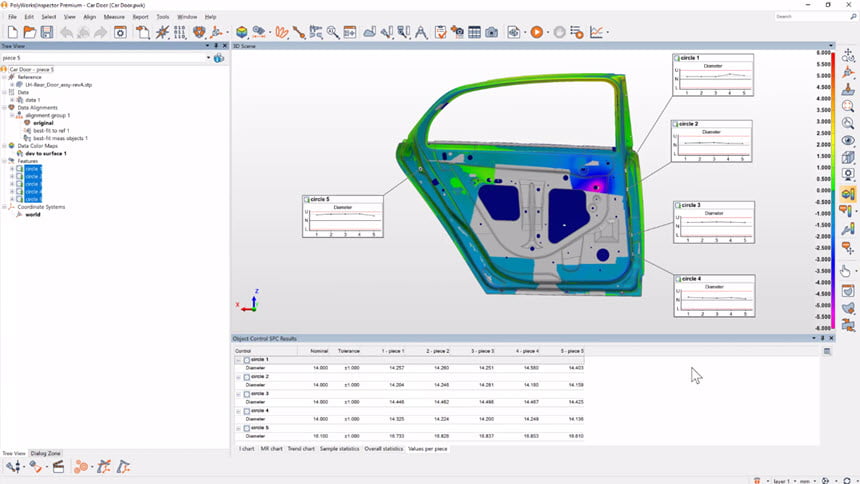Viewport: 860px width, 484px height.
Task: Switch to the Overall statistics tab
Action: [x=383, y=449]
